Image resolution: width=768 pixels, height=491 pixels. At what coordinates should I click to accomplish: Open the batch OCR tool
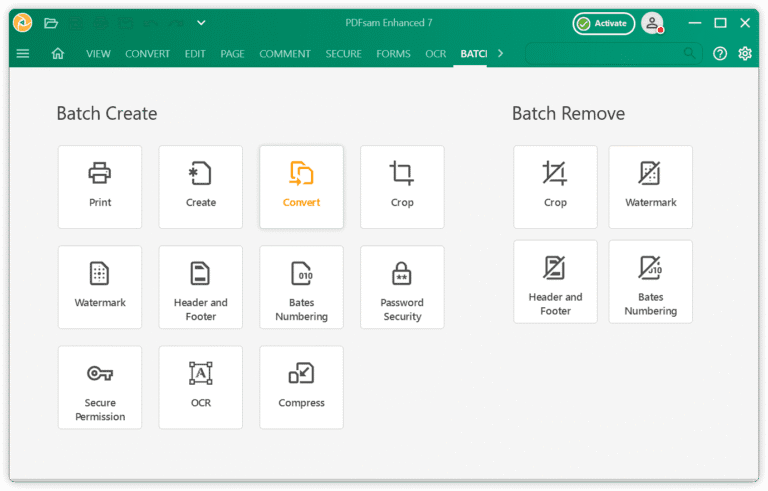coord(201,388)
